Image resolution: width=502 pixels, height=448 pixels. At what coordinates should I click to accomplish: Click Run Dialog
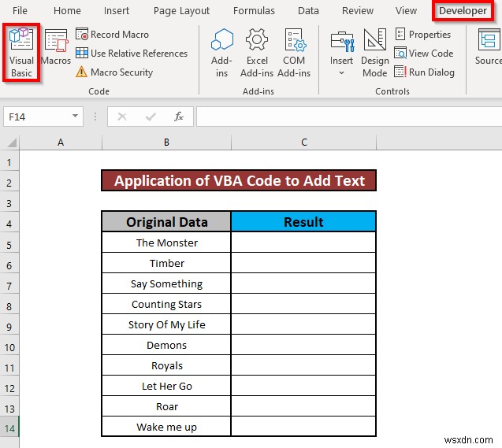pos(424,72)
